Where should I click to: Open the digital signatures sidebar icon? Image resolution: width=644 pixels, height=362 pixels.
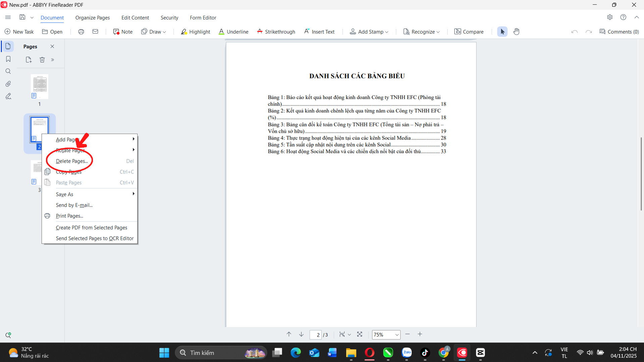coord(8,96)
